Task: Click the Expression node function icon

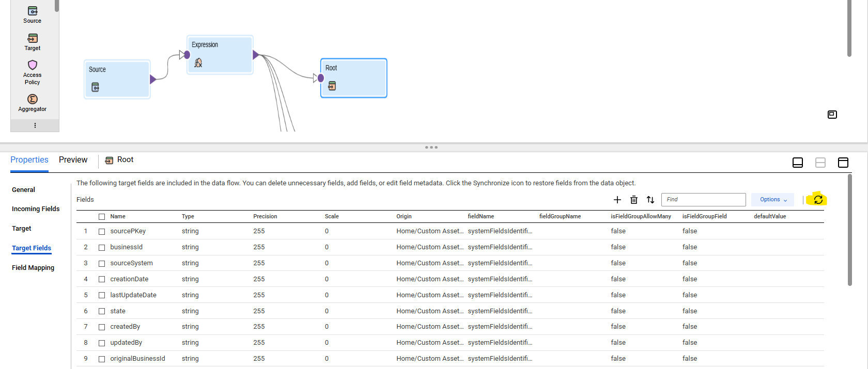Action: pos(198,63)
